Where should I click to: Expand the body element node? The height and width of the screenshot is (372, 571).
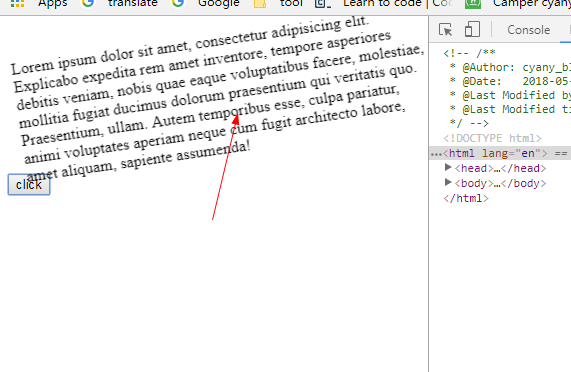pos(448,182)
